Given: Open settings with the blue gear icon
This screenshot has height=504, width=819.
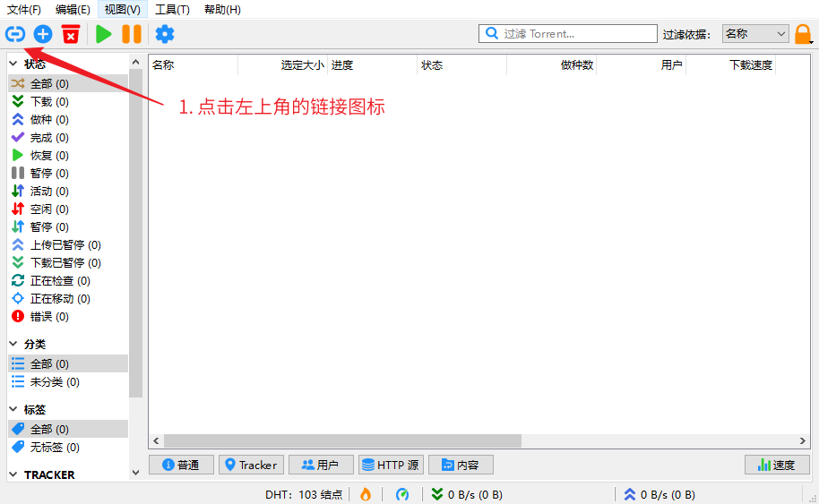Looking at the screenshot, I should tap(165, 34).
